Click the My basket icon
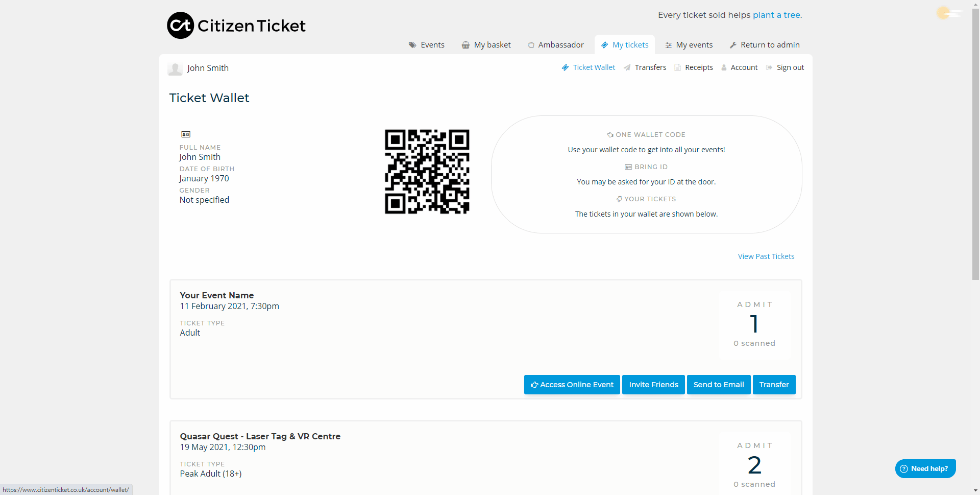 pos(465,45)
